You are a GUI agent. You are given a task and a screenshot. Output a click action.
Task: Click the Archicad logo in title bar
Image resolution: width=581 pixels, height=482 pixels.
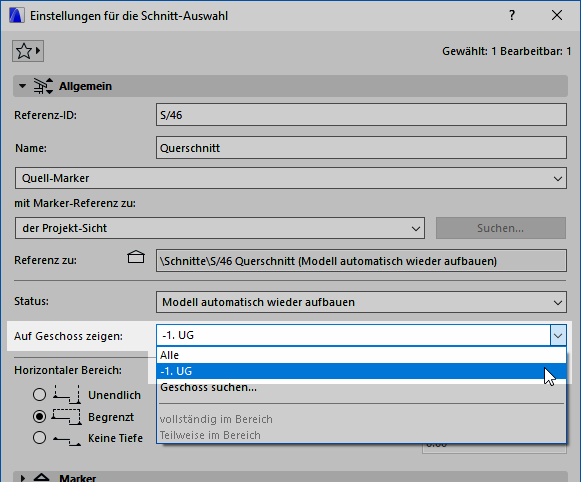click(x=17, y=16)
